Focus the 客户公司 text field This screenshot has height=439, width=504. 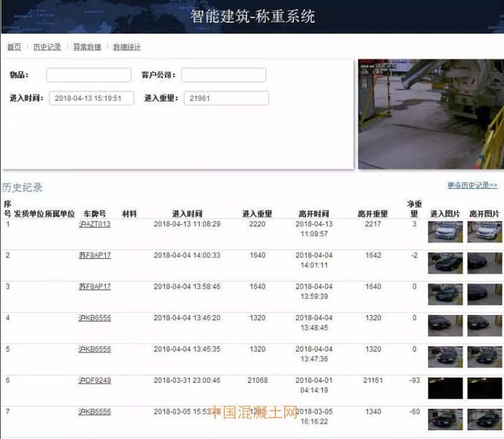click(x=223, y=76)
